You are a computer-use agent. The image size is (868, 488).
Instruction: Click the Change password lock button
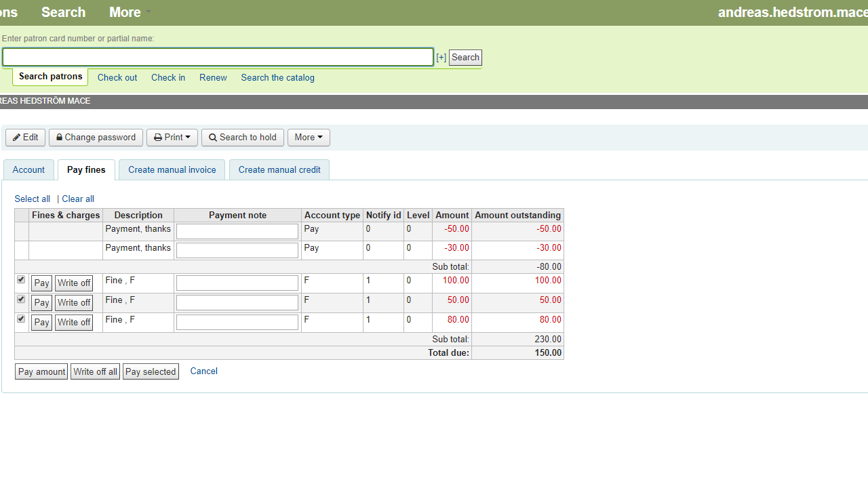[96, 138]
